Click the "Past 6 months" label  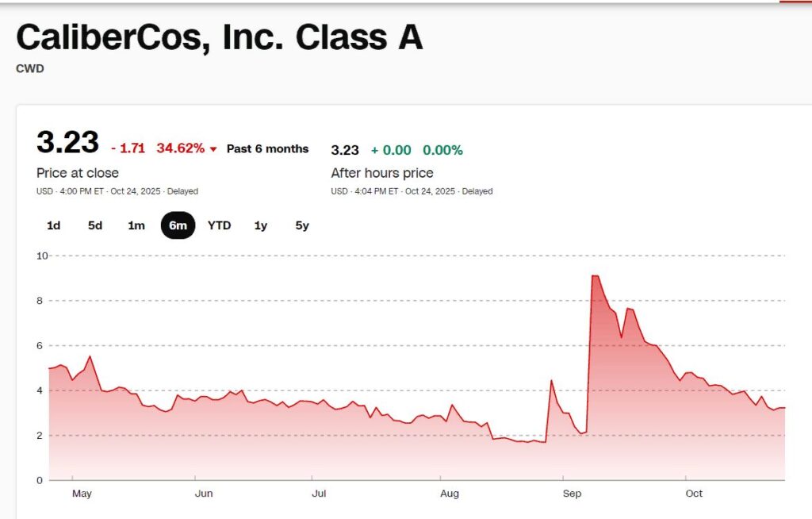pyautogui.click(x=267, y=148)
